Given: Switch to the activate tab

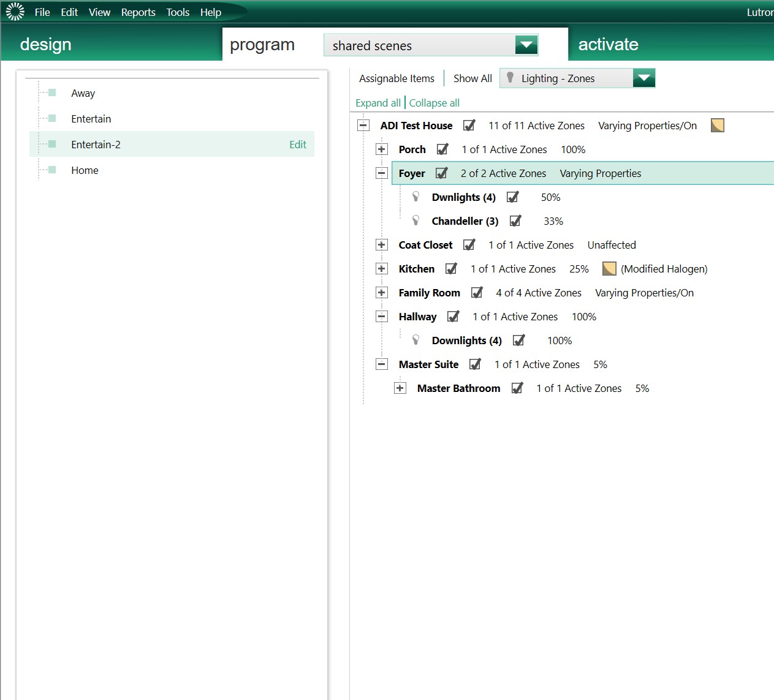Looking at the screenshot, I should (x=609, y=44).
